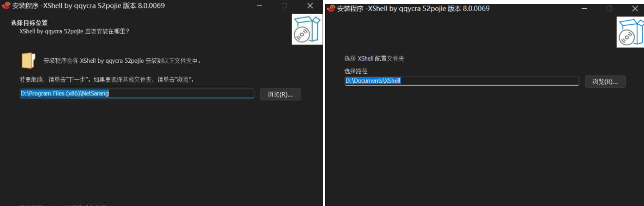Screen dimensions: 644x206
Task: Click the right installer's red app icon
Action: [331, 8]
